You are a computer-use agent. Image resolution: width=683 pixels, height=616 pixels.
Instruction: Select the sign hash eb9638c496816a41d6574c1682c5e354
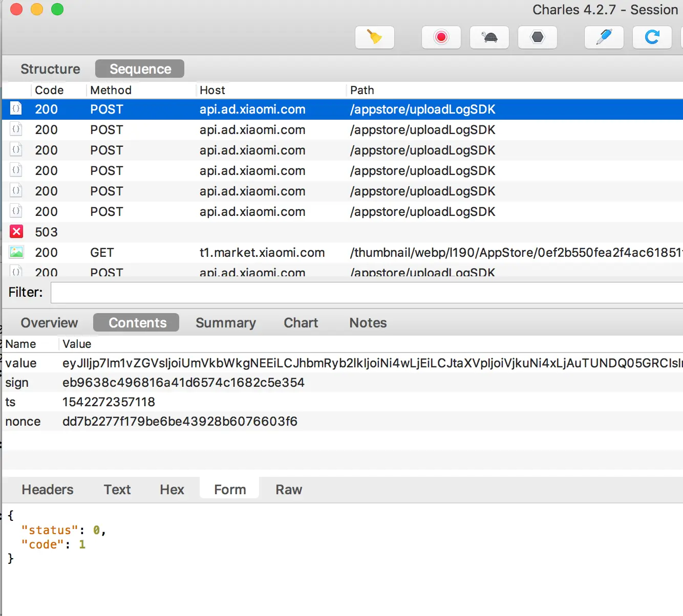183,383
